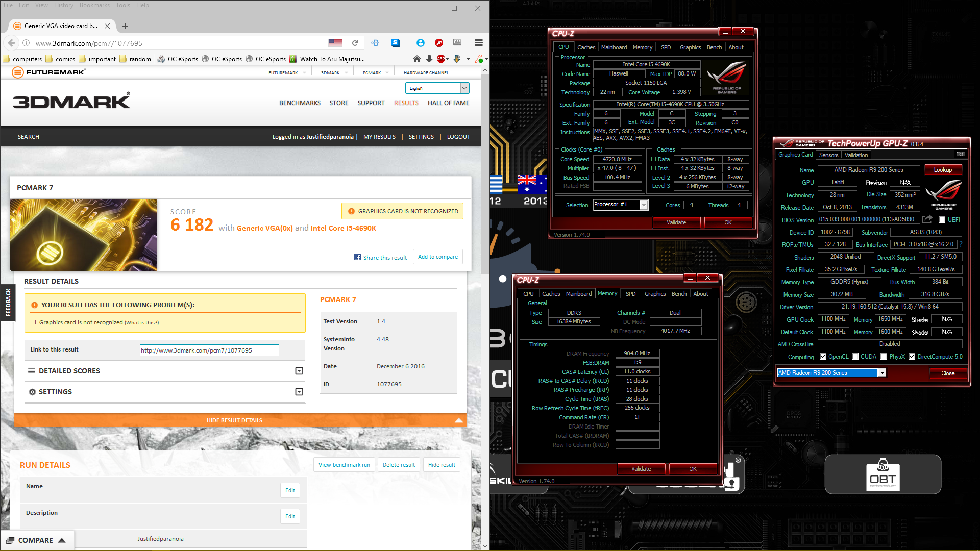Click Validate in the top CPU-Z window
The width and height of the screenshot is (980, 551).
click(676, 222)
